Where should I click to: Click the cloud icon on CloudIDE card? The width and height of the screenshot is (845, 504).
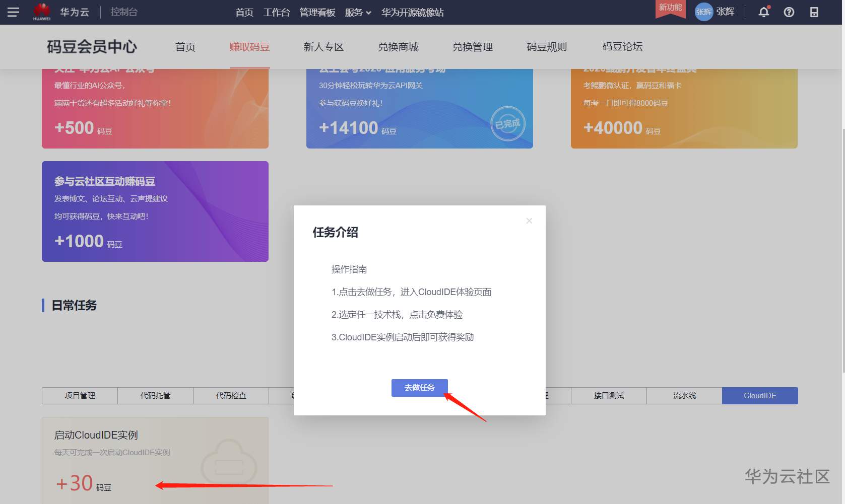click(229, 462)
